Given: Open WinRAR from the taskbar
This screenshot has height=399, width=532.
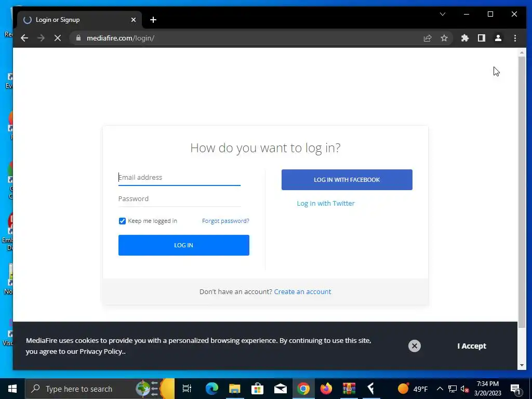Looking at the screenshot, I should [x=349, y=389].
